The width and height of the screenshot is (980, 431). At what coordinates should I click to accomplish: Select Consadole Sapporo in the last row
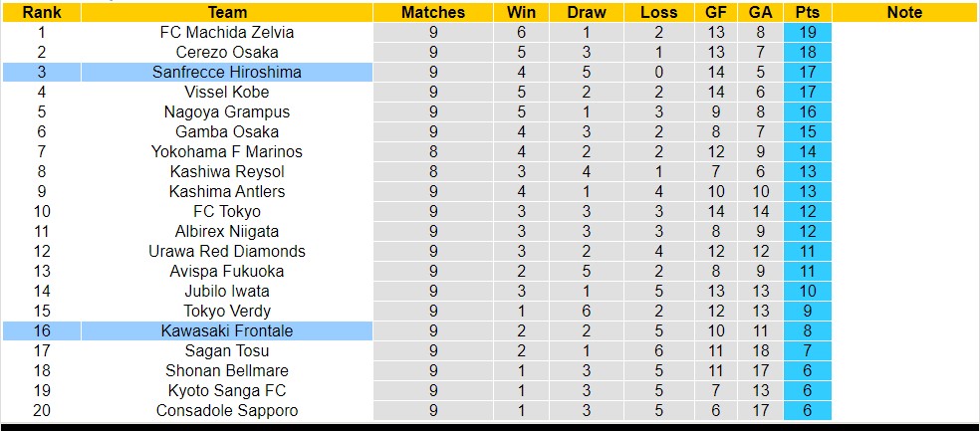[227, 410]
